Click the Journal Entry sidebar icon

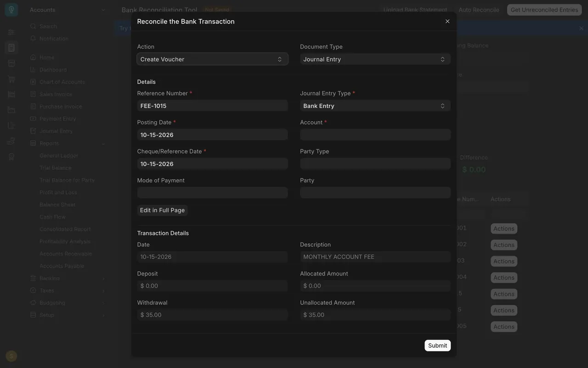(33, 131)
